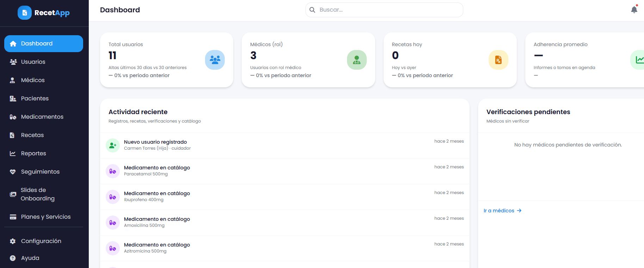Click the Slides de Onboarding images icon
The image size is (644, 268).
click(13, 194)
